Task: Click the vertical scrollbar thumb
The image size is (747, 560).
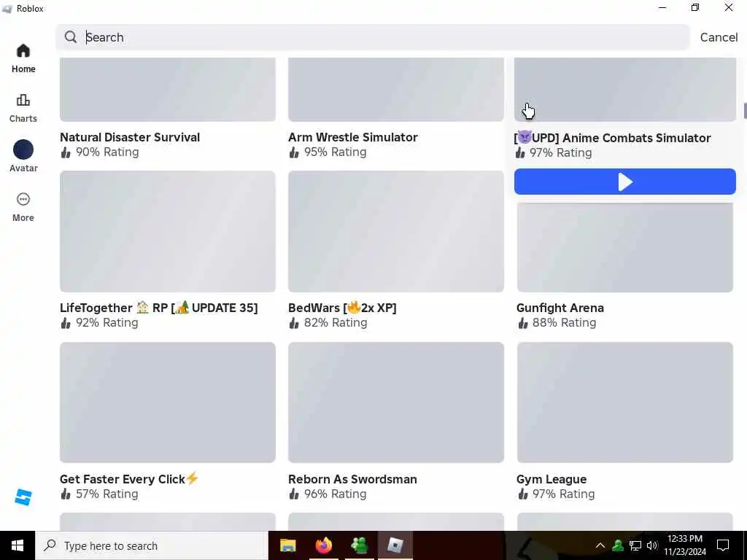Action: tap(745, 111)
